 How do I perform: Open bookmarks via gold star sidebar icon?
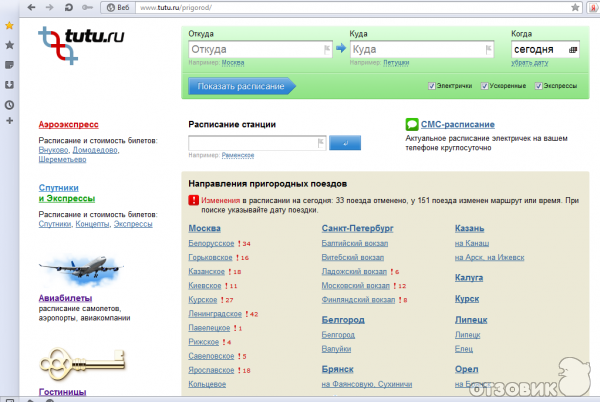[9, 24]
